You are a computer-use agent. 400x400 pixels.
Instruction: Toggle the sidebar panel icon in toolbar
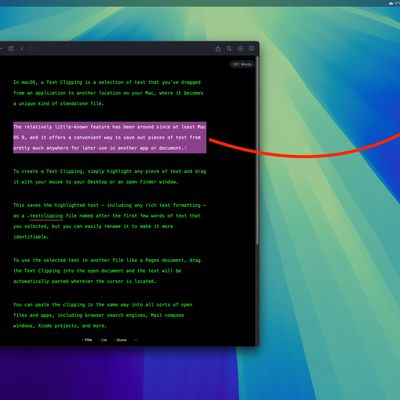click(x=11, y=49)
